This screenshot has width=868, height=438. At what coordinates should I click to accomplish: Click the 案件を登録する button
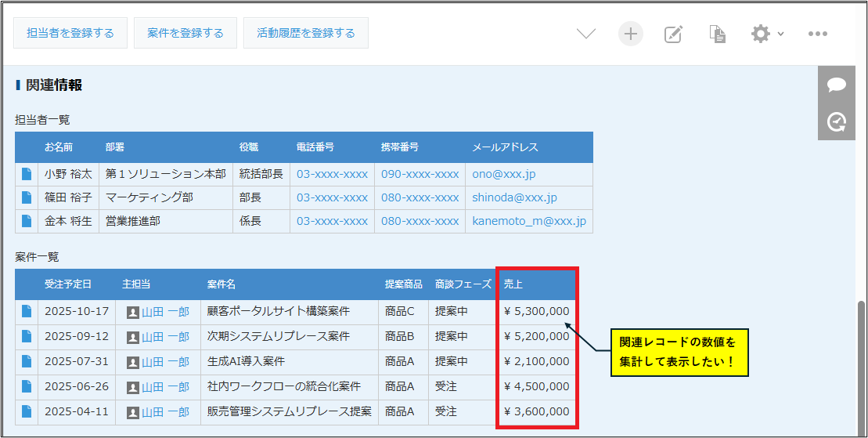click(185, 33)
